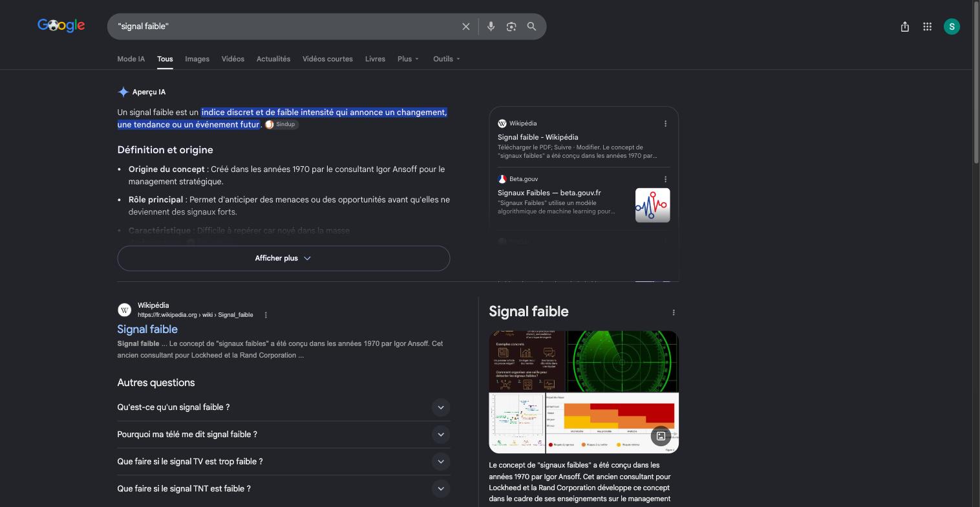Click the "Aperçu IA" heading
Image resolution: width=980 pixels, height=507 pixels.
click(149, 92)
